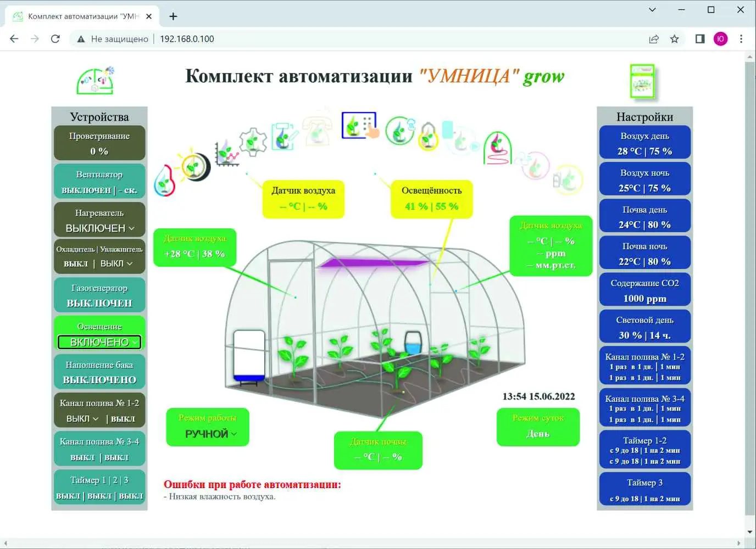Open the Воздух день 28 °C setting
Image resolution: width=756 pixels, height=549 pixels.
tap(645, 143)
